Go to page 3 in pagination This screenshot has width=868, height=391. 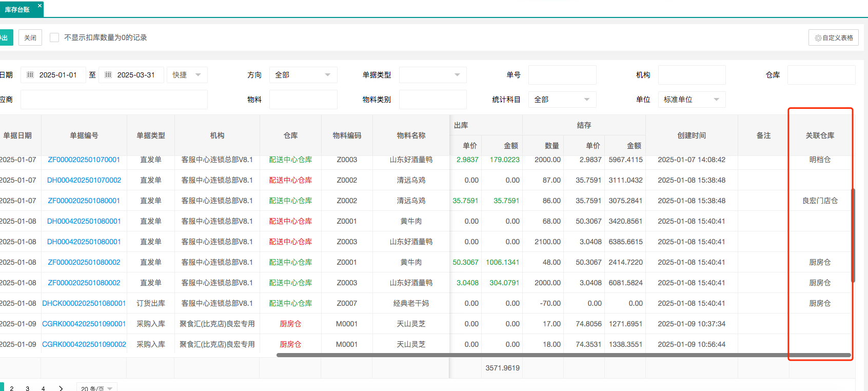28,388
